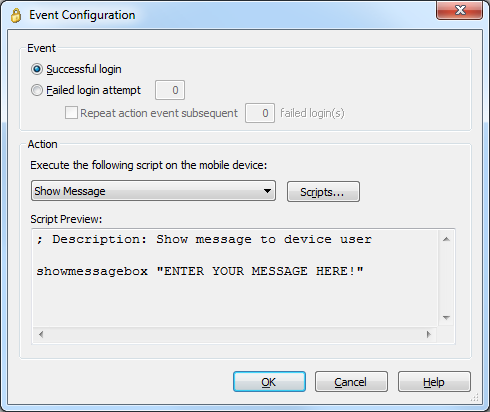Click the horizontal scroll right arrow
The height and width of the screenshot is (412, 490).
click(x=429, y=334)
